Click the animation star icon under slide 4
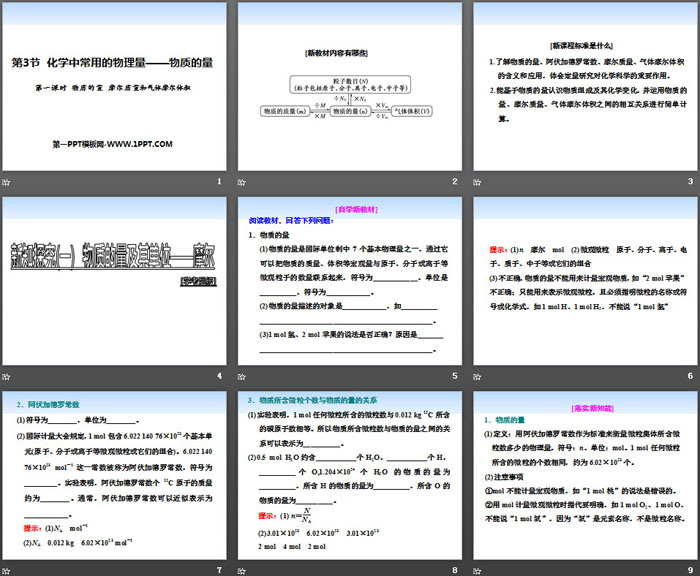Image resolution: width=700 pixels, height=576 pixels. coord(8,376)
